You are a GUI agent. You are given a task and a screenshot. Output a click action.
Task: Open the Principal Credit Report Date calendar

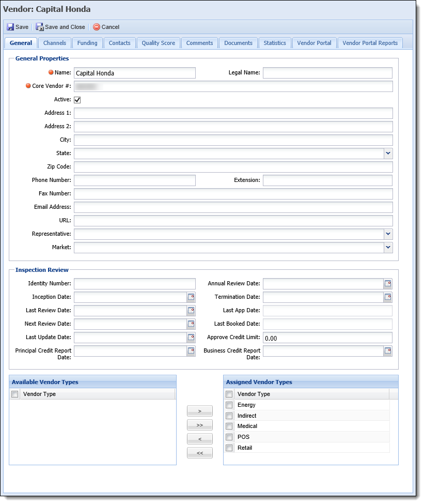pyautogui.click(x=191, y=351)
